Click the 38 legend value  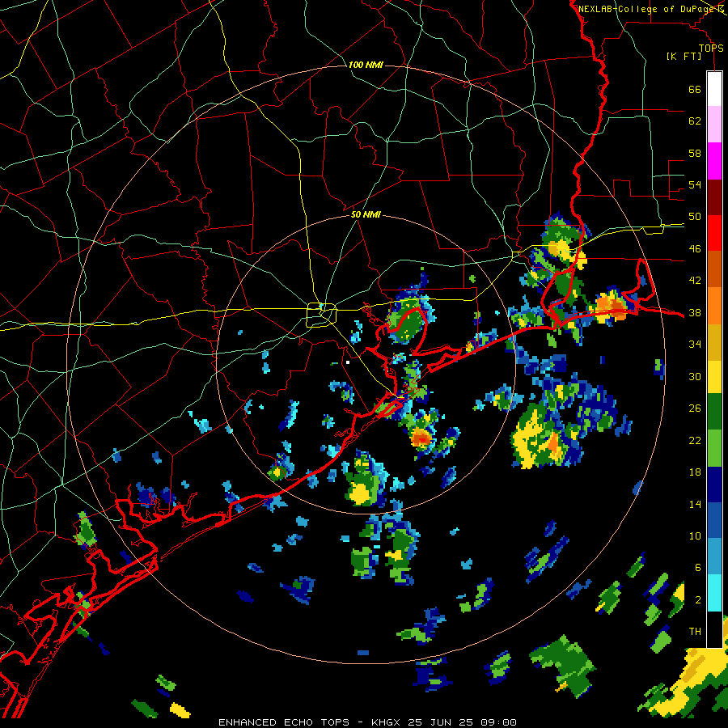[695, 312]
